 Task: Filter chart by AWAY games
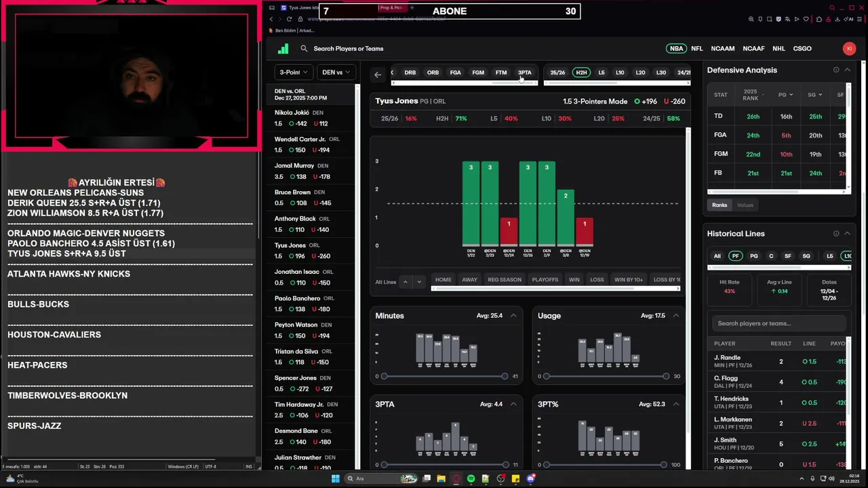(470, 280)
